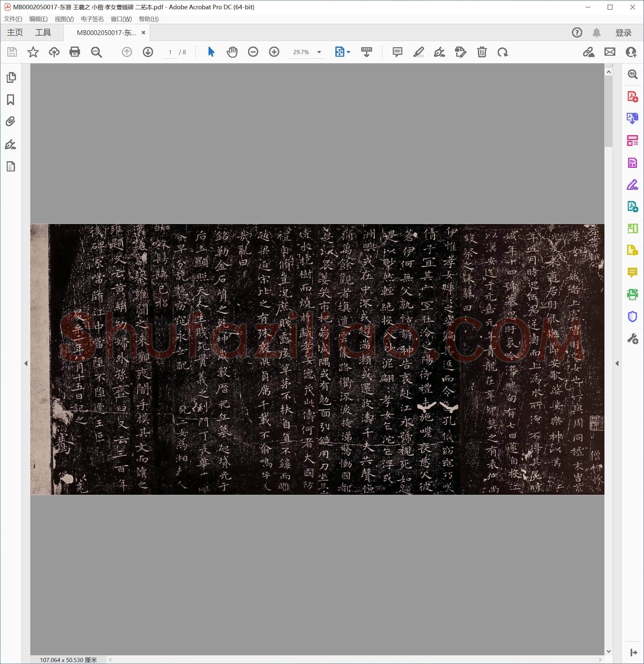Activate the Selection arrow tool
Screen dimensions: 644x664
(211, 52)
